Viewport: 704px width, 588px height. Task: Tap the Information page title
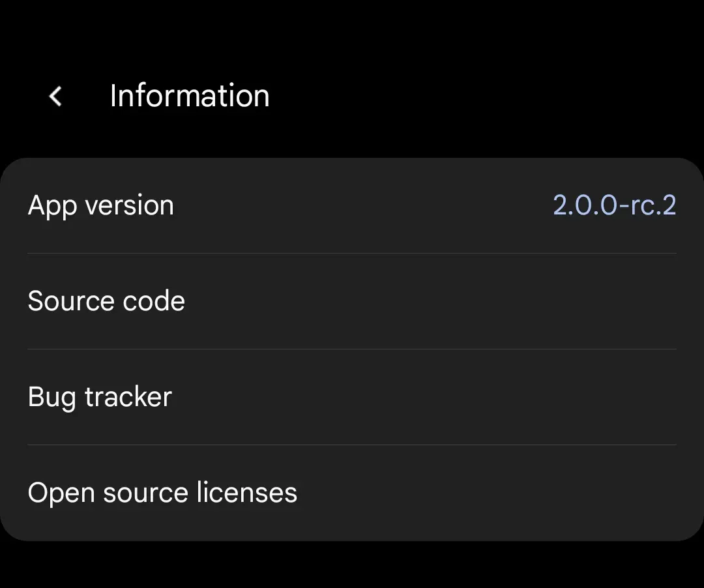(190, 96)
